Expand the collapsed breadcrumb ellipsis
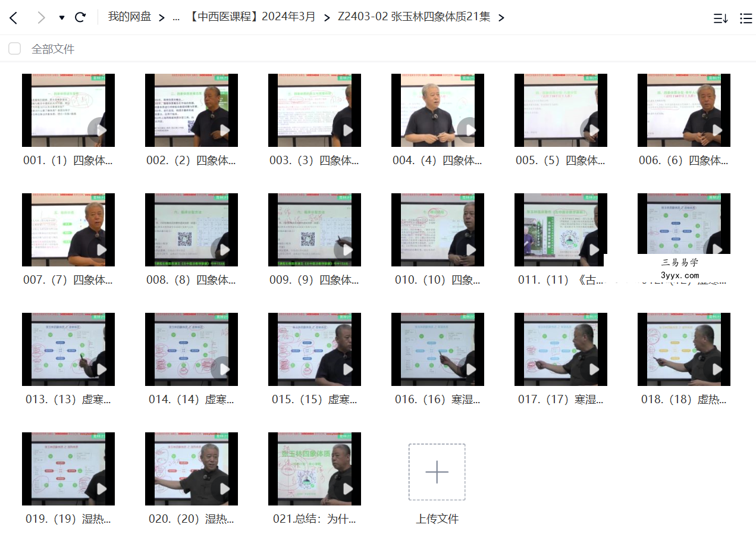This screenshot has width=756, height=537. click(x=176, y=18)
